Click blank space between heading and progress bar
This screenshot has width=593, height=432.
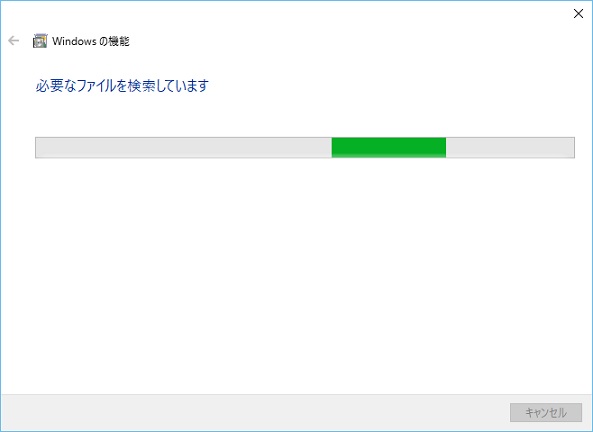[x=296, y=115]
